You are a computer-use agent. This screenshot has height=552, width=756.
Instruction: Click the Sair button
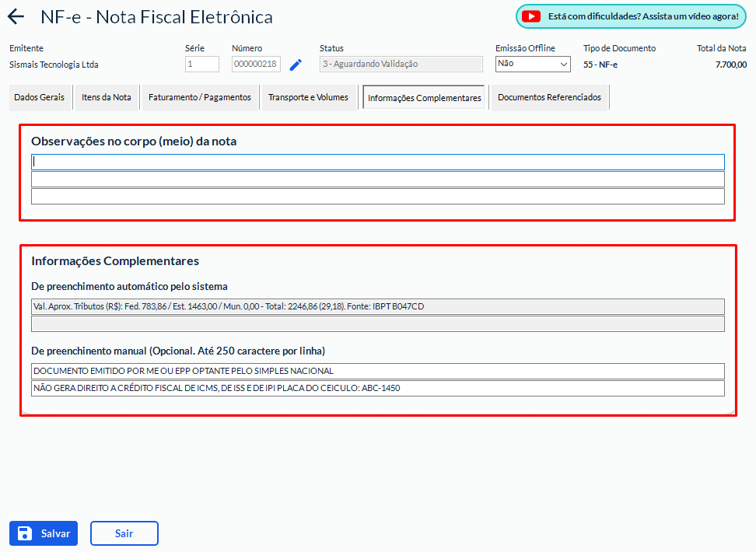(x=124, y=533)
